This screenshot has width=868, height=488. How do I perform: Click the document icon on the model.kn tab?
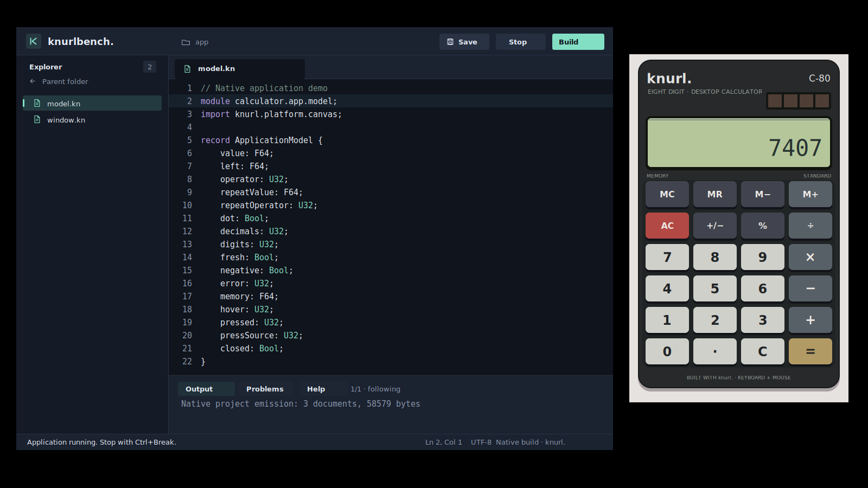point(188,69)
